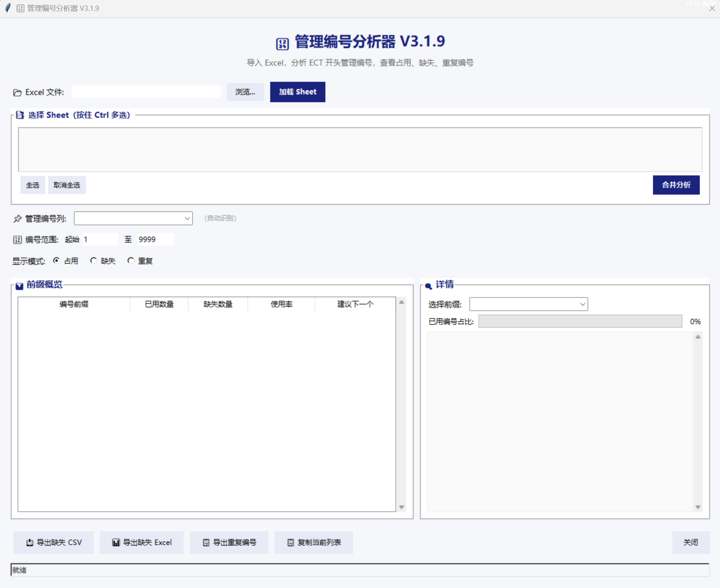Viewport: 720px width, 588px height.
Task: Click the folder icon next to Excel 文件
Action: point(17,92)
